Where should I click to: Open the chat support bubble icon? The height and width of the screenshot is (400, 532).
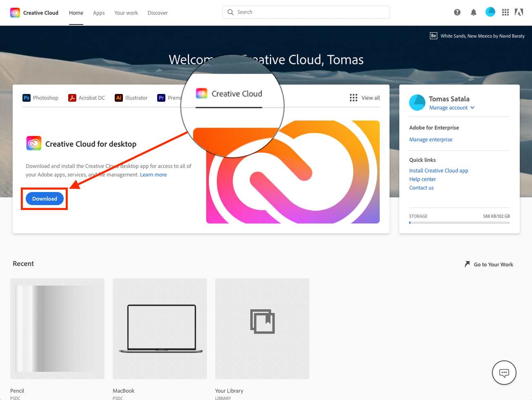[x=504, y=373]
